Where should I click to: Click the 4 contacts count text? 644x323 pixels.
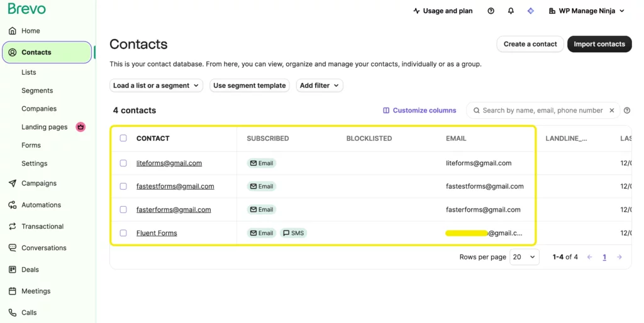pyautogui.click(x=135, y=111)
